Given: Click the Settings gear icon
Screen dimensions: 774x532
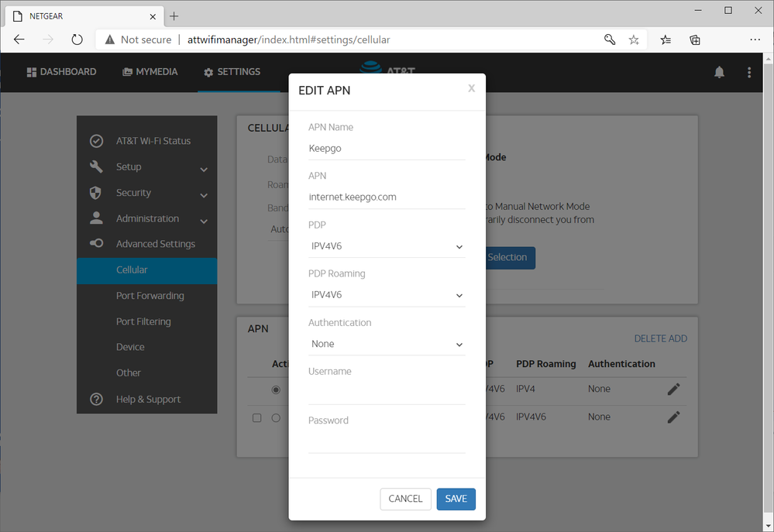Looking at the screenshot, I should tap(208, 73).
